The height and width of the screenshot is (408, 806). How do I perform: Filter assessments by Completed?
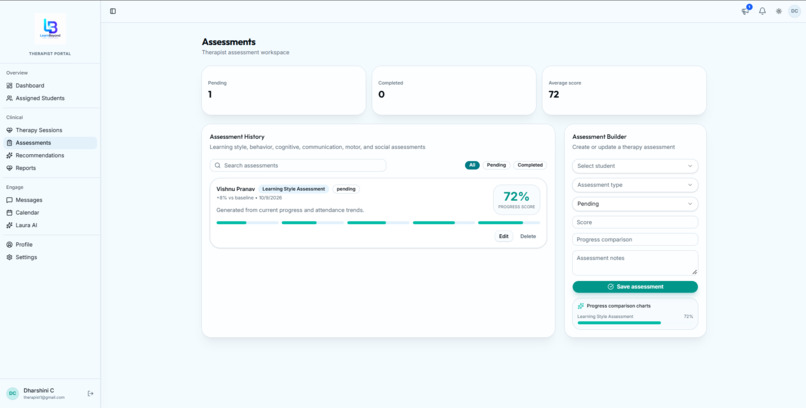tap(530, 165)
